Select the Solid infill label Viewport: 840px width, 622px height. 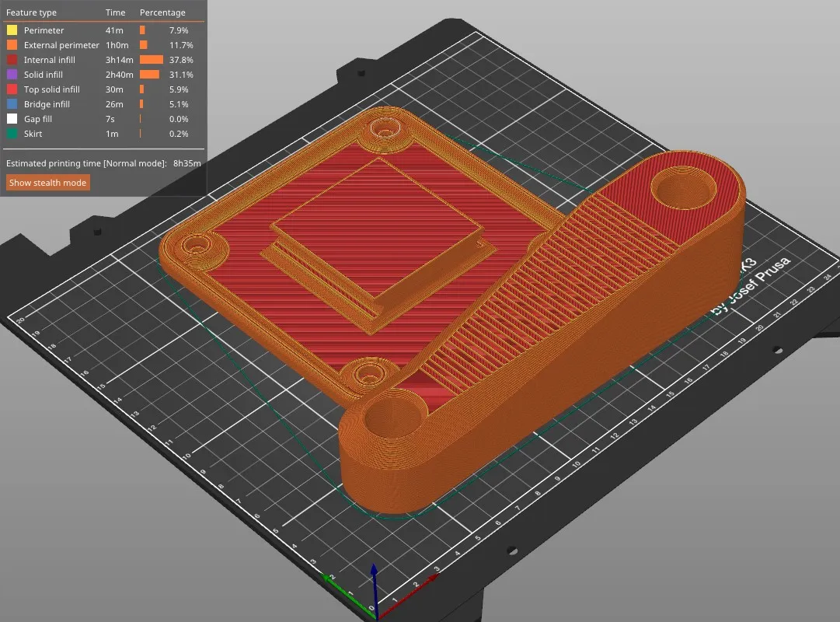coord(44,75)
